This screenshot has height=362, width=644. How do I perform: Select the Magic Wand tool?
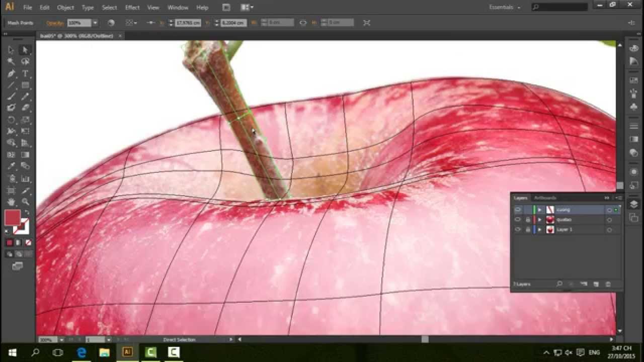coord(11,61)
